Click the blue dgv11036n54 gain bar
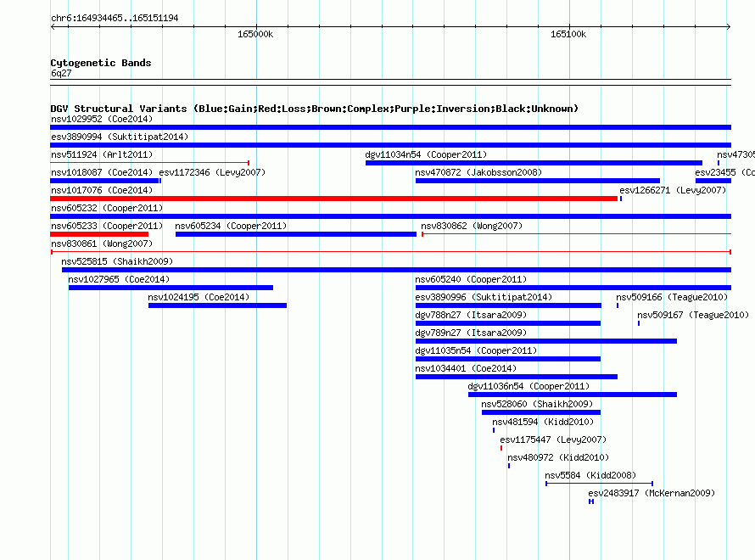The image size is (755, 560). (x=573, y=395)
